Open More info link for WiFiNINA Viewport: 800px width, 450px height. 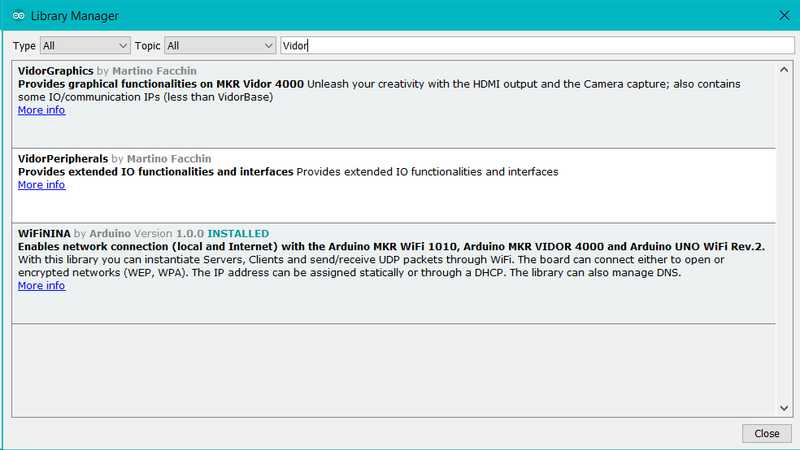41,286
